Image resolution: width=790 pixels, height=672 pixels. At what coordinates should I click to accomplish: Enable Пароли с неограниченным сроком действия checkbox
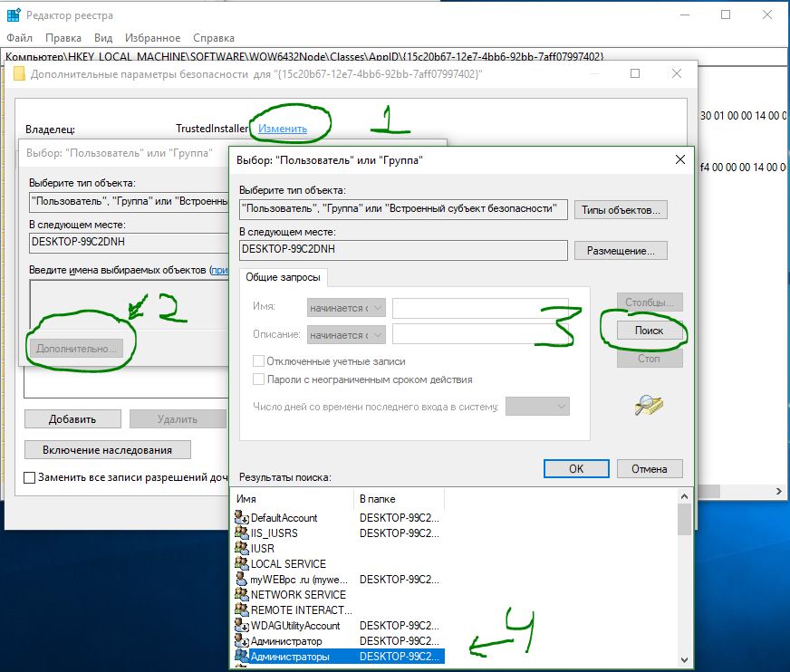258,379
